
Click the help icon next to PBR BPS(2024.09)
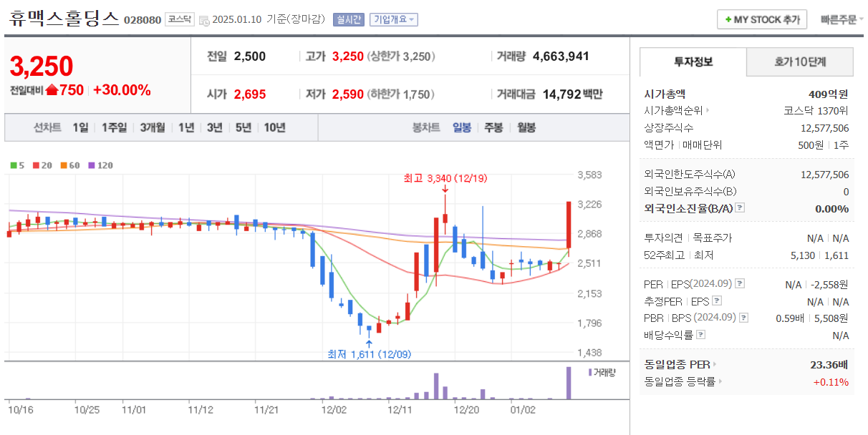click(x=745, y=318)
